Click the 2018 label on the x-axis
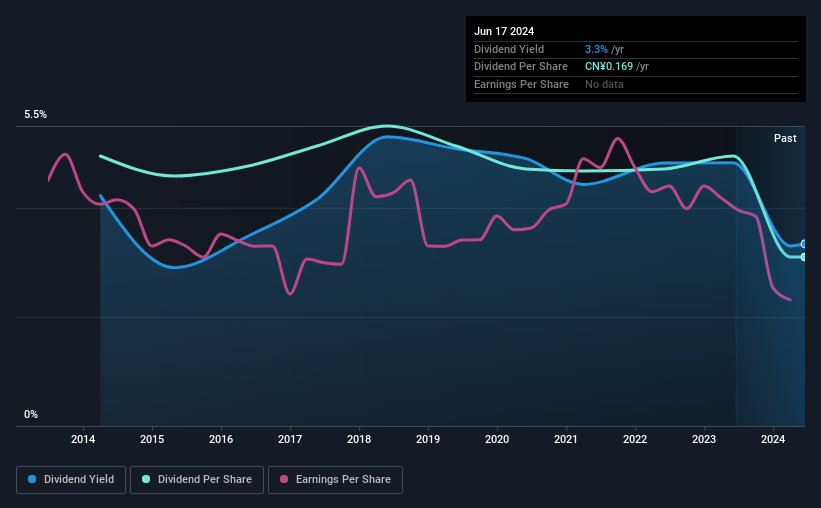Viewport: 821px width, 508px height. (359, 439)
